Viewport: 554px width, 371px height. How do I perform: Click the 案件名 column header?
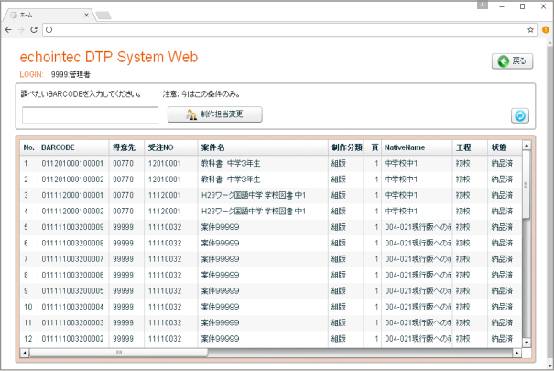point(263,148)
